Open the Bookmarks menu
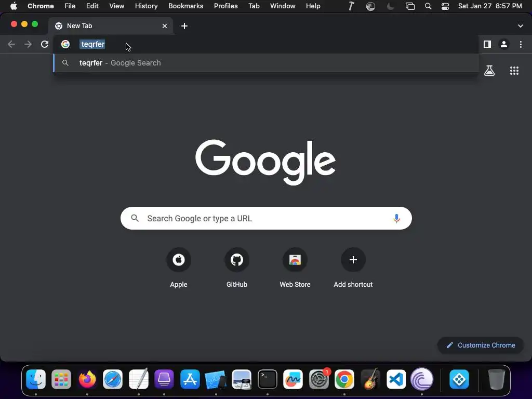This screenshot has width=532, height=399. (x=186, y=6)
